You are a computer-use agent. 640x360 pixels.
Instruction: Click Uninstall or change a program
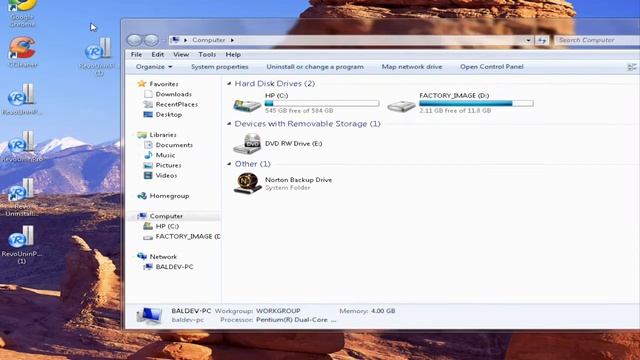[315, 67]
